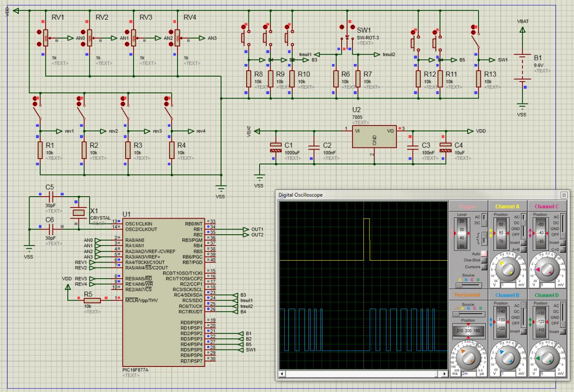Turn on the oscilloscope Cursors button
The width and height of the screenshot is (574, 392).
[x=484, y=267]
